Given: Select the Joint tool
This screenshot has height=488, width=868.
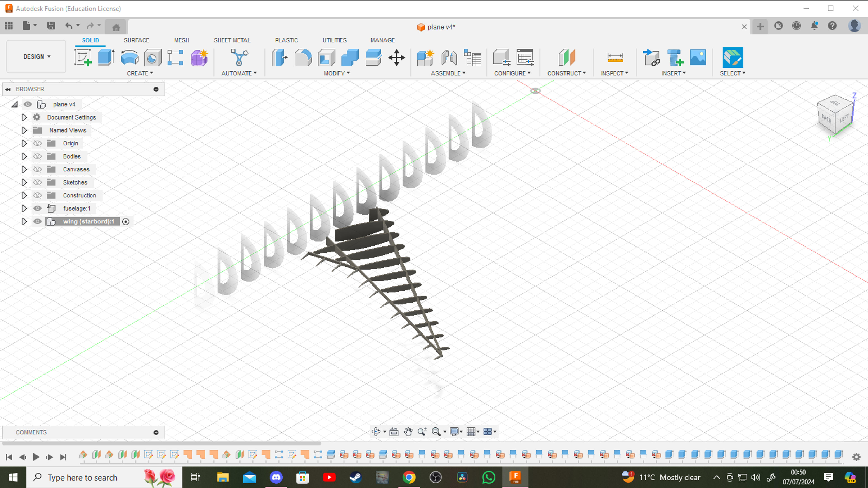Looking at the screenshot, I should pos(449,58).
